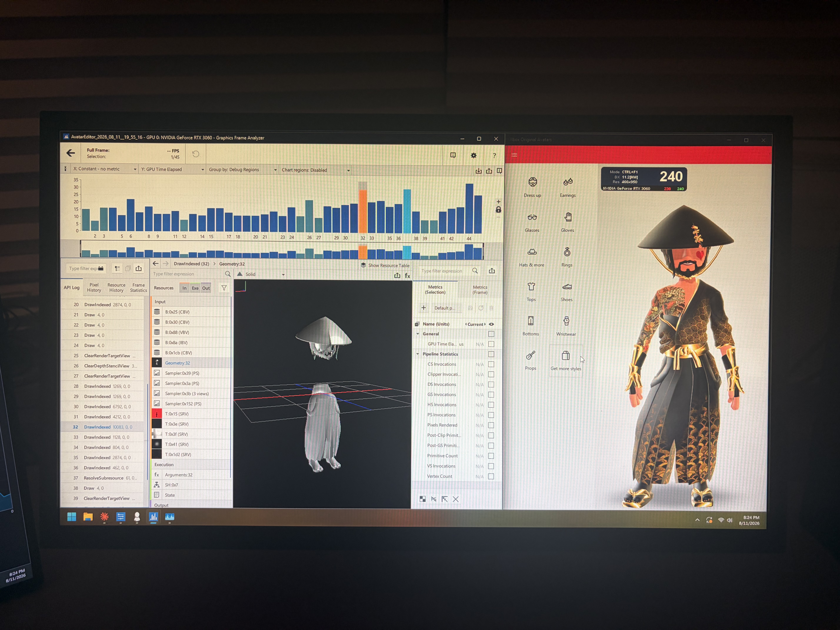Select the Earrings category

tap(568, 187)
